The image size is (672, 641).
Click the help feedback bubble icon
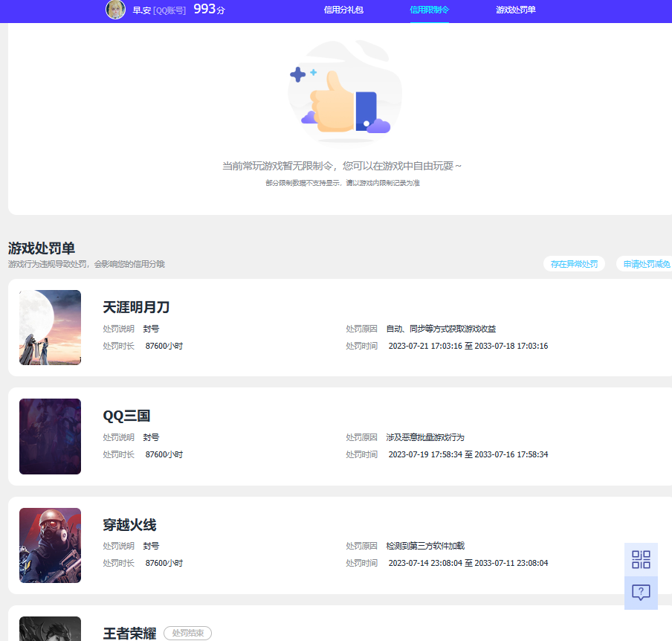pyautogui.click(x=640, y=593)
